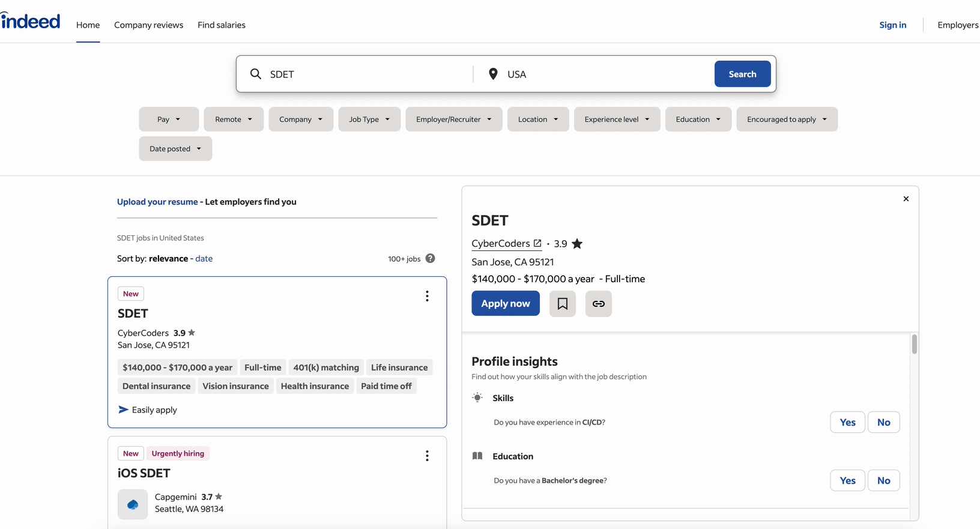Screen dimensions: 980x529
Task: Open the job count help icon
Action: coord(430,258)
